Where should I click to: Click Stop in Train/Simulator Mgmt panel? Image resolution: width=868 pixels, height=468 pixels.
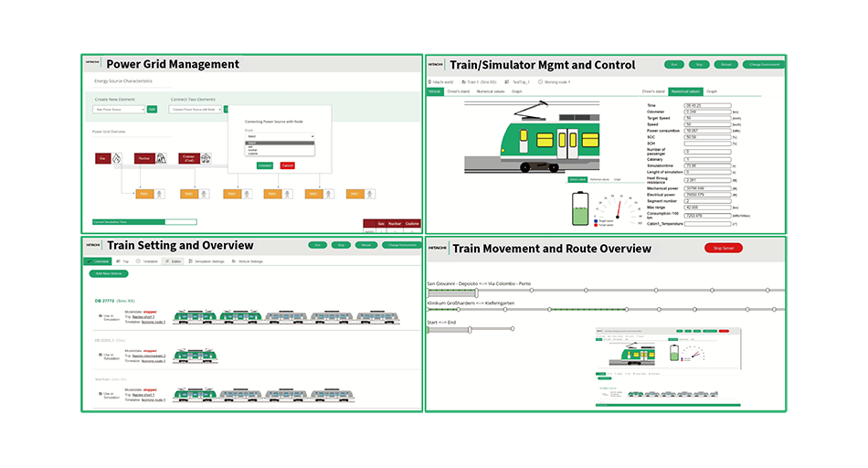699,65
